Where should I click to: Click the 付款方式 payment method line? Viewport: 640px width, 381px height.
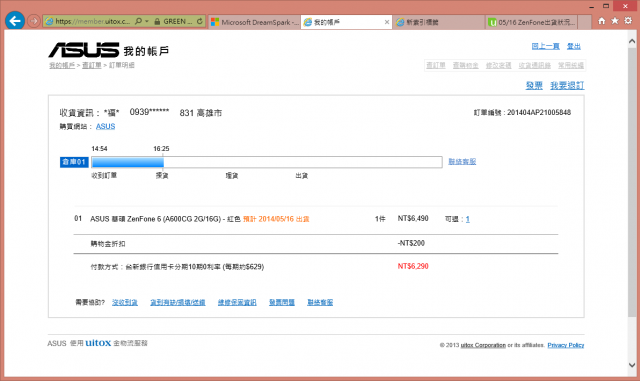coord(177,267)
